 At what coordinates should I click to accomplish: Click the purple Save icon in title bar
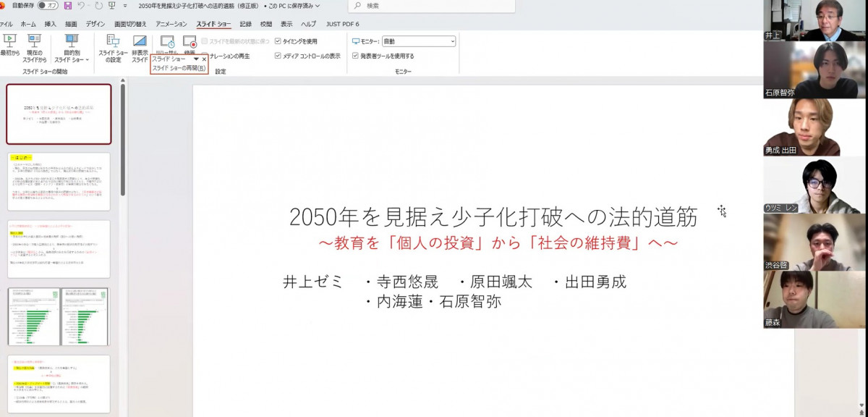click(68, 6)
